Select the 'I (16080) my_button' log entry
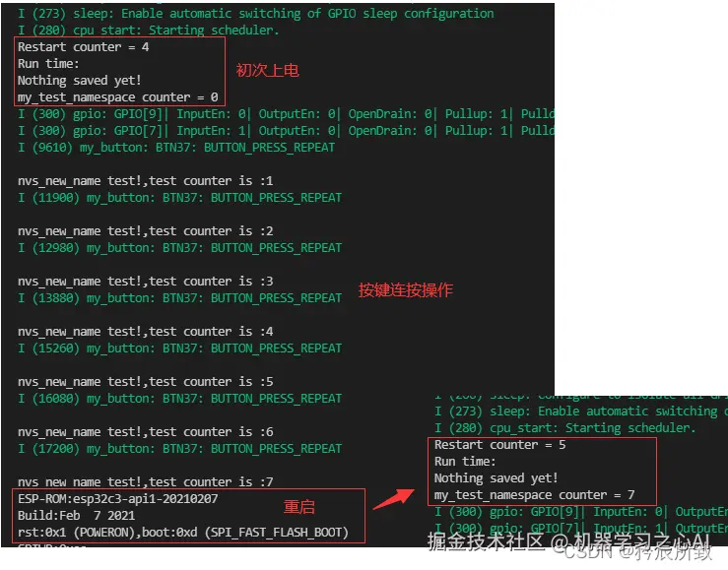 179,399
